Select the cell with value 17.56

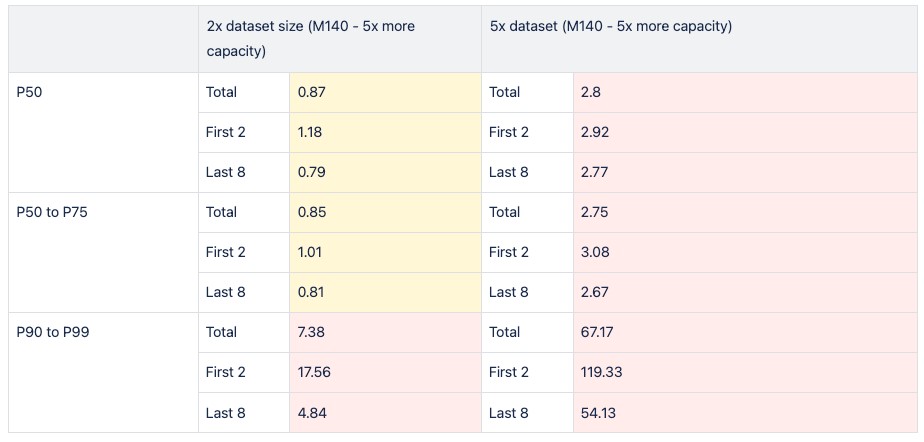click(385, 372)
